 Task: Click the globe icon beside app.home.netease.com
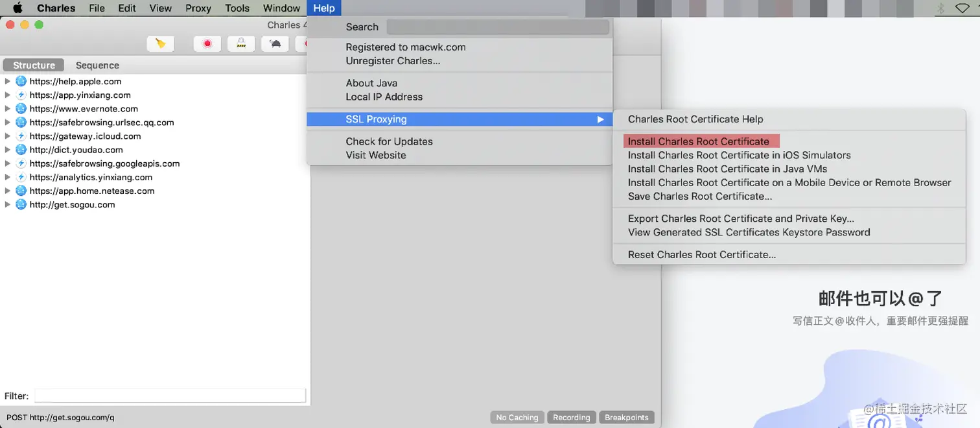click(x=21, y=191)
